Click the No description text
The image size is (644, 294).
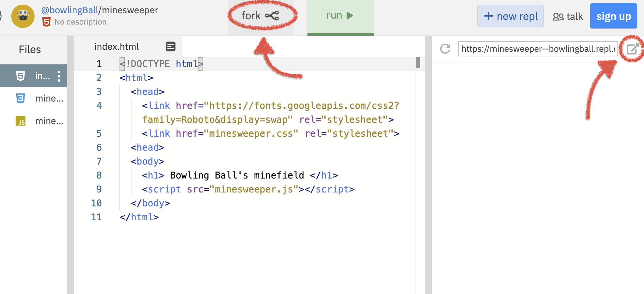click(80, 22)
